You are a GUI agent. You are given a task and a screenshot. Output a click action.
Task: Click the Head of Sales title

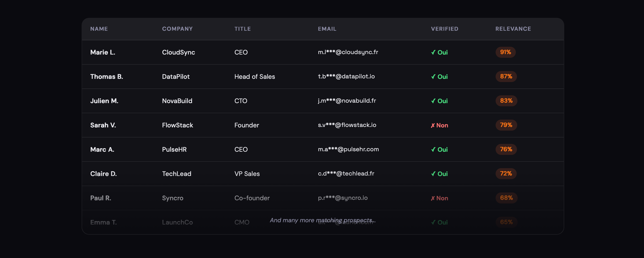click(255, 77)
